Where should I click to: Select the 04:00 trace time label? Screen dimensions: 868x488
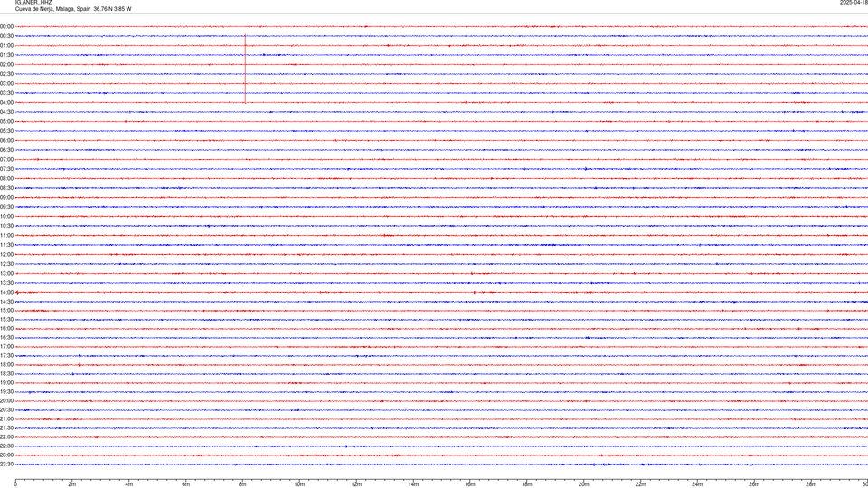click(x=6, y=102)
